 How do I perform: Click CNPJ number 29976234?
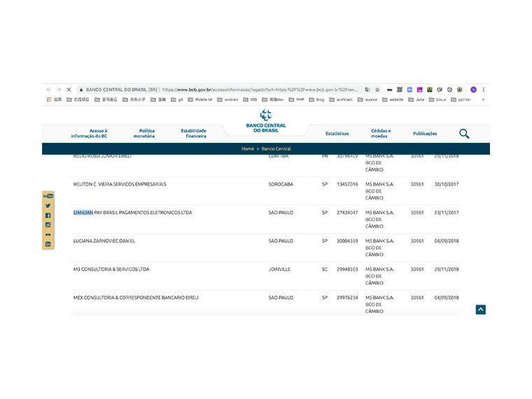pyautogui.click(x=347, y=297)
